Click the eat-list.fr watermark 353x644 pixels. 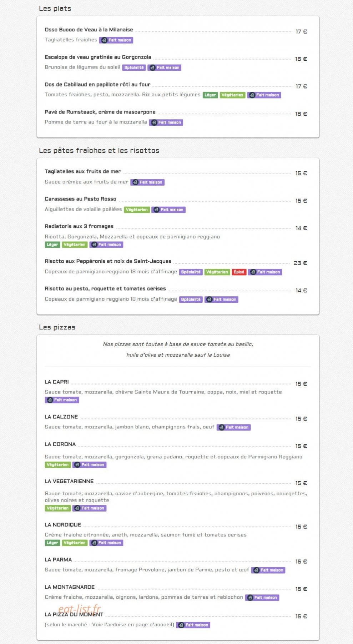point(80,609)
